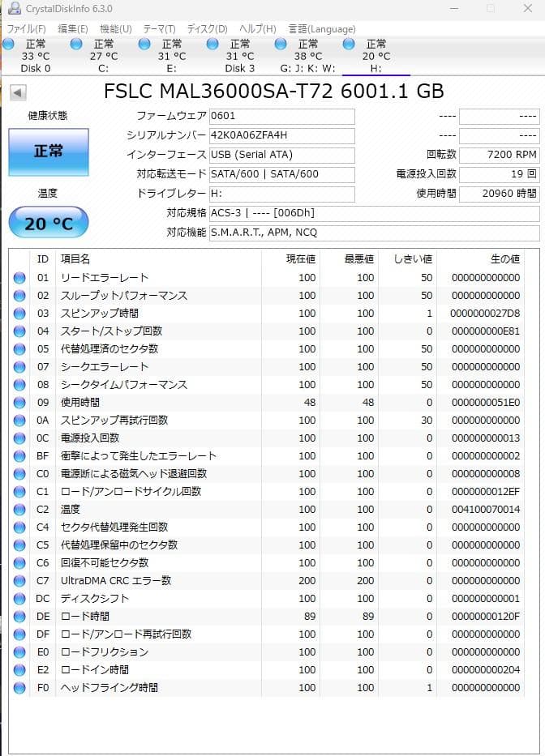Screen dimensions: 545x756
Task: Click the 生の値 column header
Action: point(504,258)
